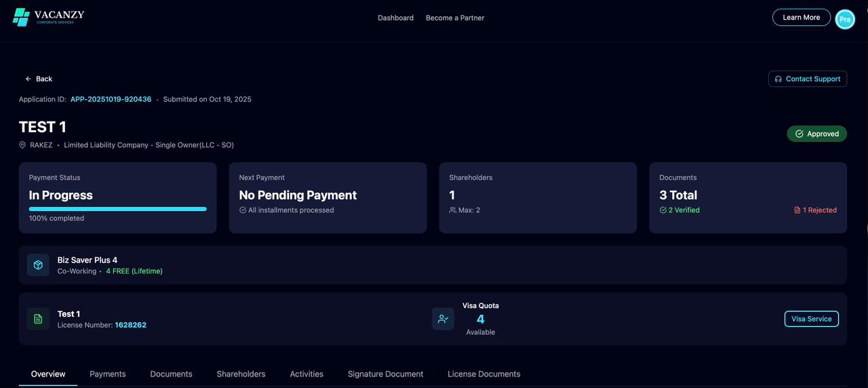The width and height of the screenshot is (868, 388).
Task: Click the Biz Saver Plus package cube icon
Action: [38, 265]
